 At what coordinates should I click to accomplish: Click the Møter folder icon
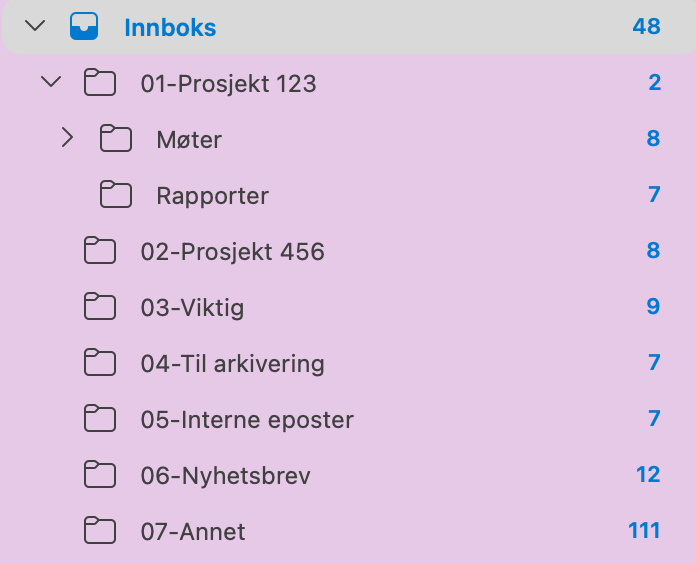[116, 139]
